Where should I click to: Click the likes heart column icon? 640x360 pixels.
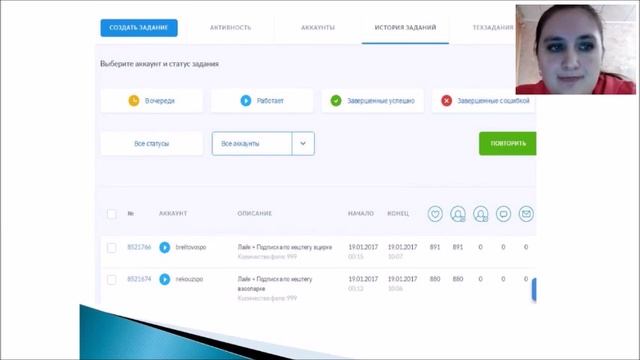[435, 214]
